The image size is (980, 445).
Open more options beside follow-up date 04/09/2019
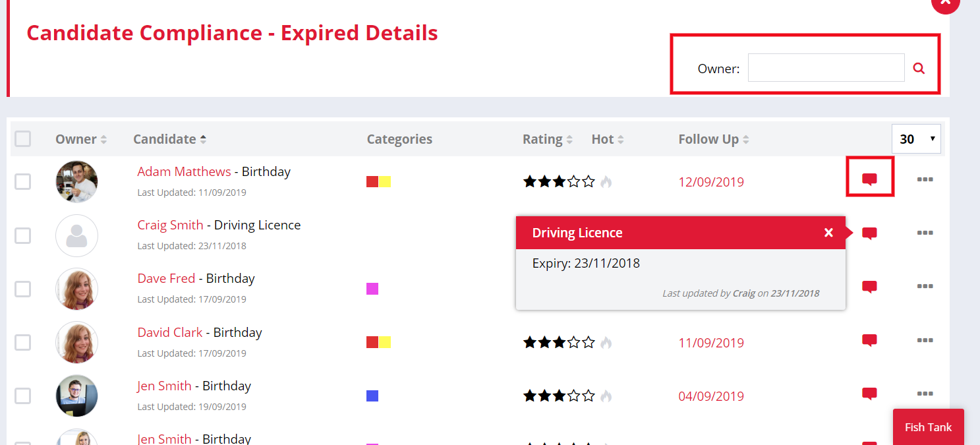[x=925, y=394]
